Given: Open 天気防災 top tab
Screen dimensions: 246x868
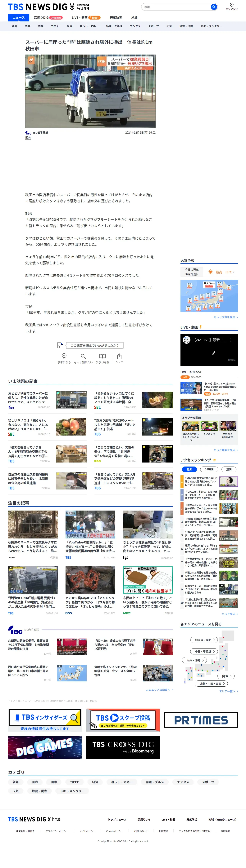Looking at the screenshot, I should click(116, 18).
